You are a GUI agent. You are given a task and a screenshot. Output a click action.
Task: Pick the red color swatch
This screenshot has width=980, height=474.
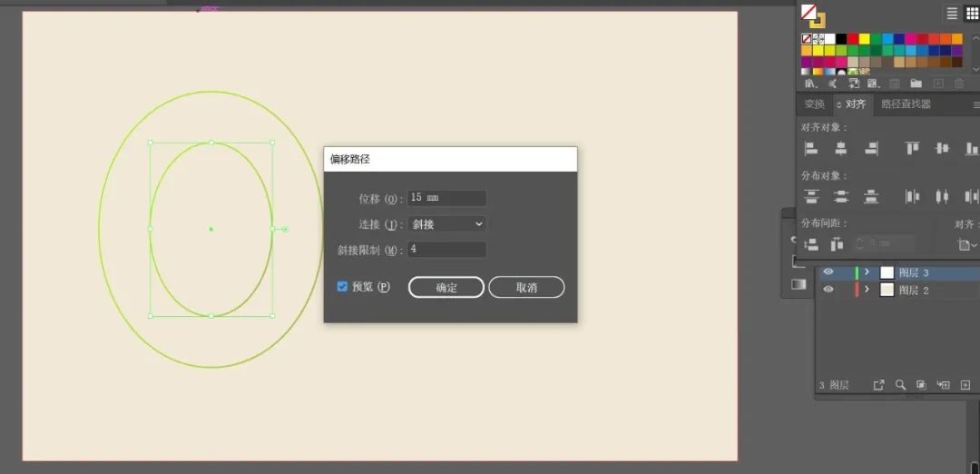point(852,39)
